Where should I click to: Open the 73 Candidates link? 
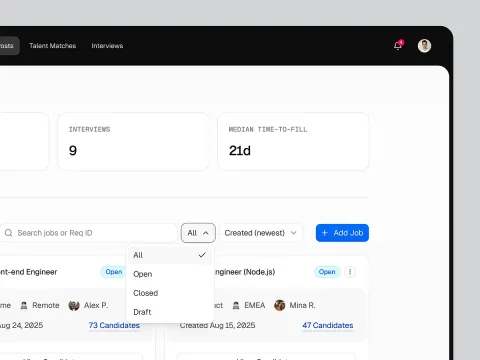click(114, 325)
